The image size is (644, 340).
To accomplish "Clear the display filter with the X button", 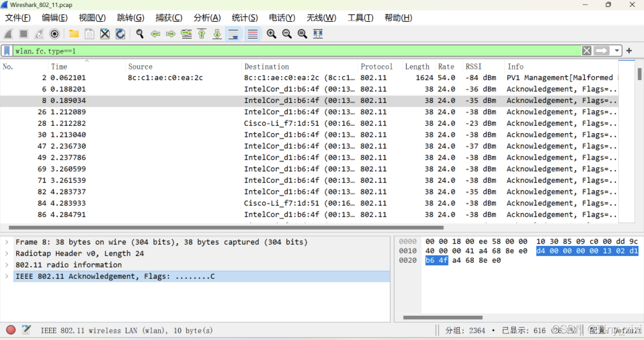I will [x=587, y=51].
